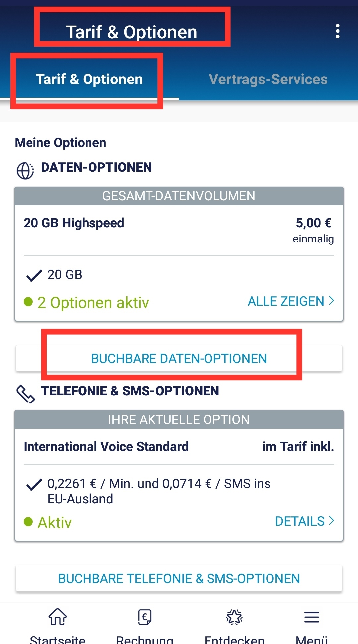Select the Tarif & Optionen tab
358x644 pixels.
(89, 80)
